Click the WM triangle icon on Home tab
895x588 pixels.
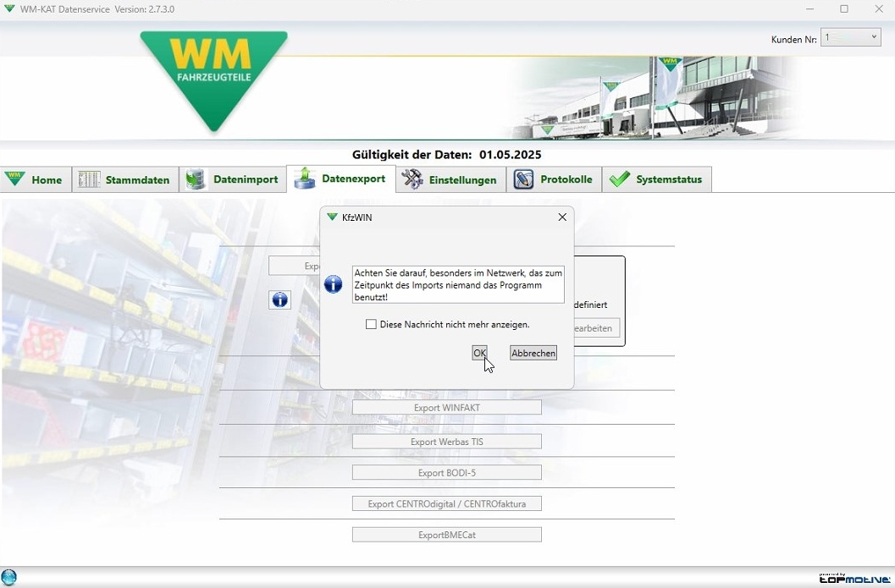pos(14,179)
